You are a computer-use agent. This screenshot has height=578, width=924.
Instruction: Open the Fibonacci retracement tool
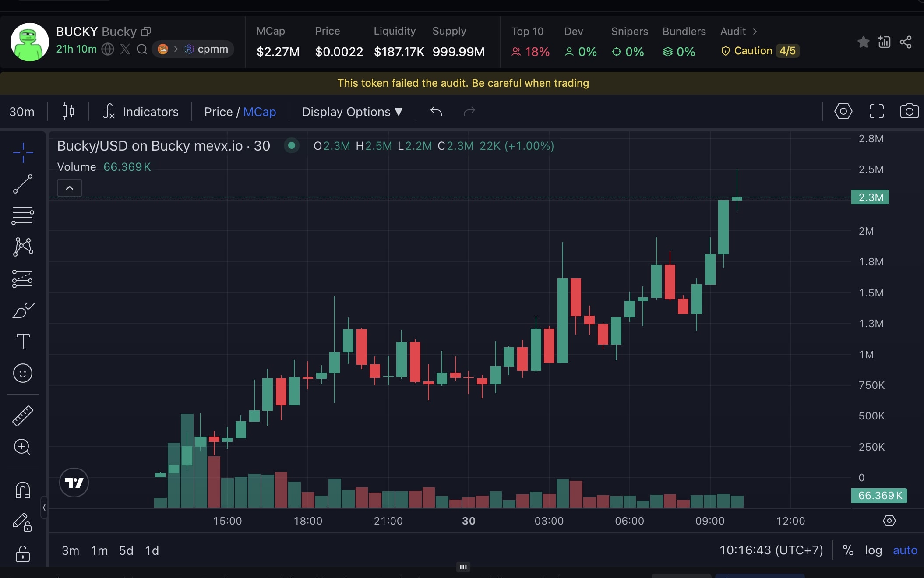point(23,215)
